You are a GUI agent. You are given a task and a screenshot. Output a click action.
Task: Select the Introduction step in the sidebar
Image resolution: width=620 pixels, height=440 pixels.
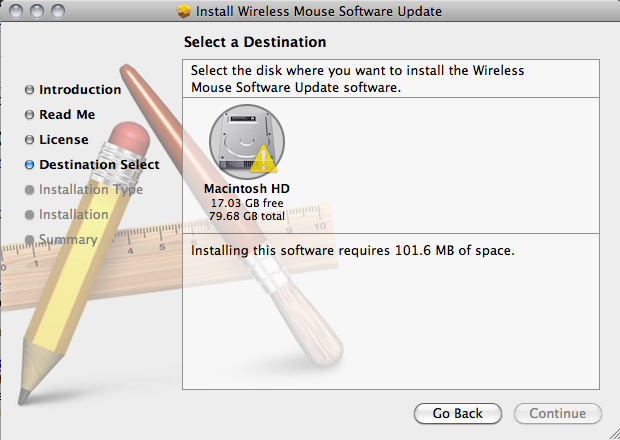(80, 90)
